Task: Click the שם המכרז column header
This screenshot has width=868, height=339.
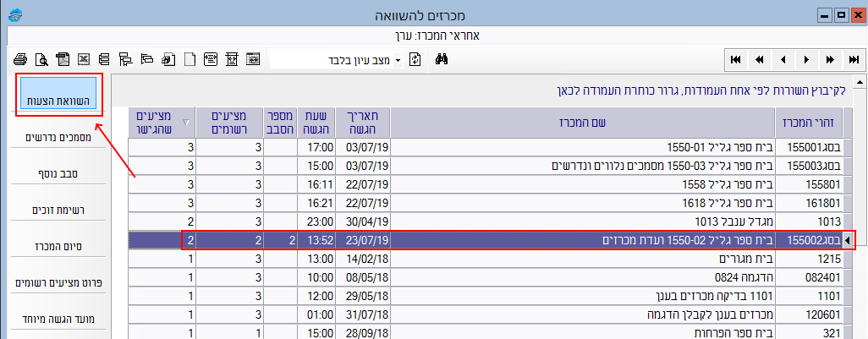Action: click(583, 122)
